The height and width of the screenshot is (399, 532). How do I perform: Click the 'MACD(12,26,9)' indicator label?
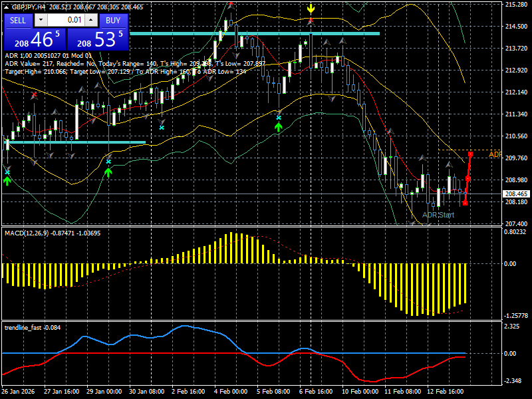[27, 233]
